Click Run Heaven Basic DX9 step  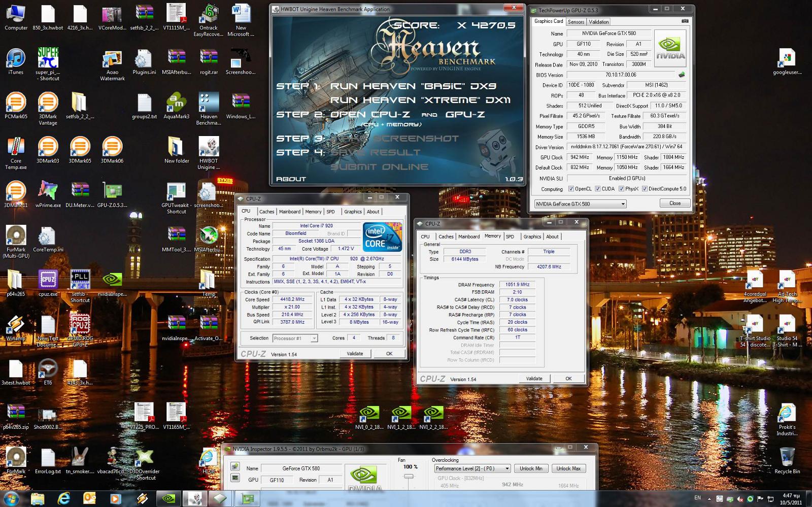pos(413,86)
